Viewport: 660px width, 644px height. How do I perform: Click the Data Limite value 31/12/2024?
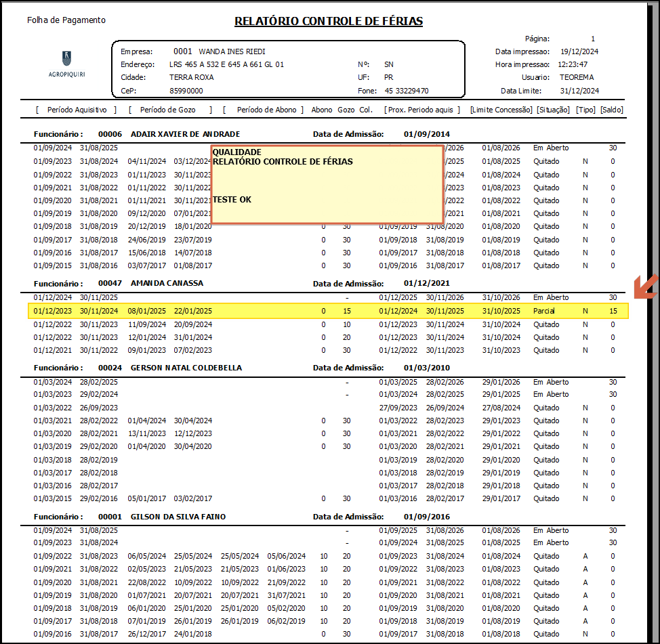[x=579, y=91]
